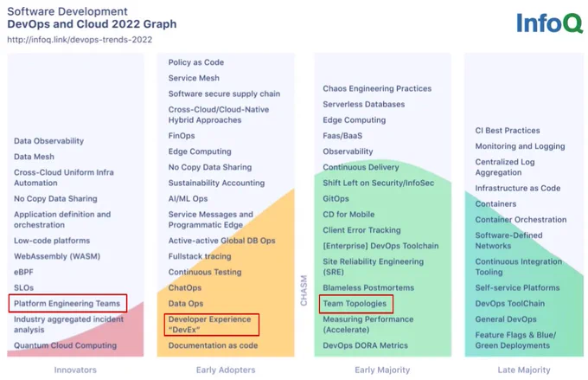Click the Early Adopters column label
The width and height of the screenshot is (588, 380).
tap(226, 370)
